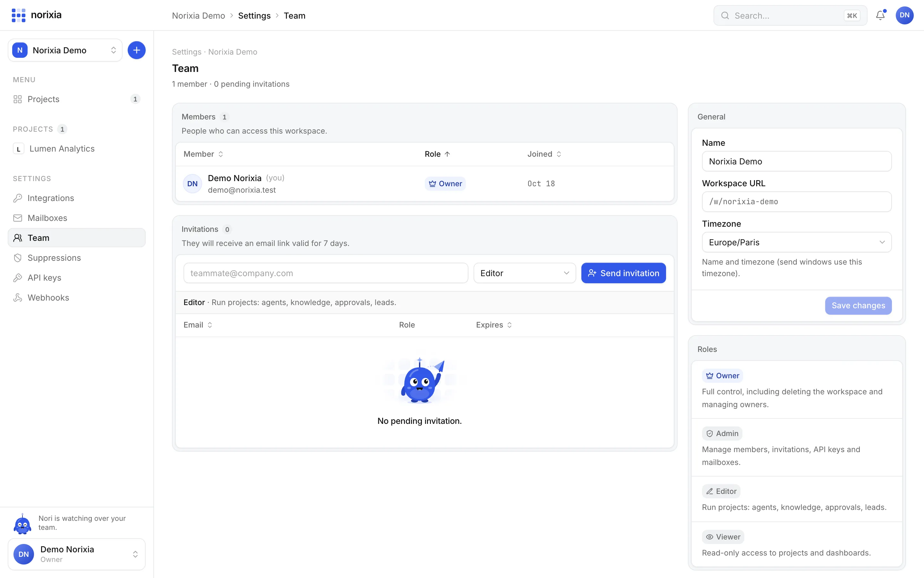Focus the teammate email input field
924x578 pixels.
coord(326,273)
